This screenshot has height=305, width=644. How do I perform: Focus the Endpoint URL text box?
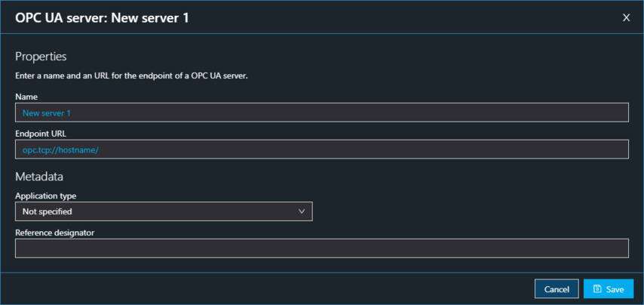(x=321, y=149)
